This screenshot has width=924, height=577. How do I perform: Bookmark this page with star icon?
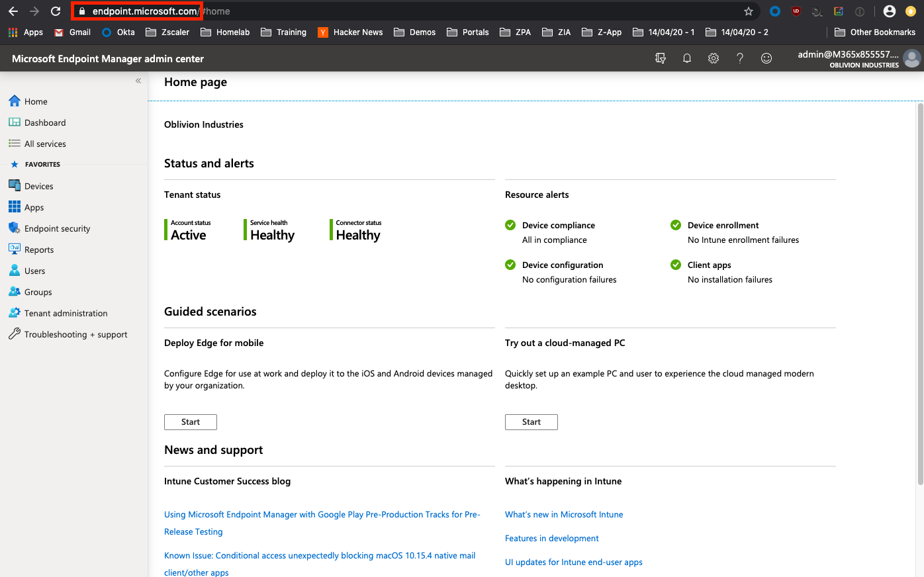pyautogui.click(x=749, y=11)
